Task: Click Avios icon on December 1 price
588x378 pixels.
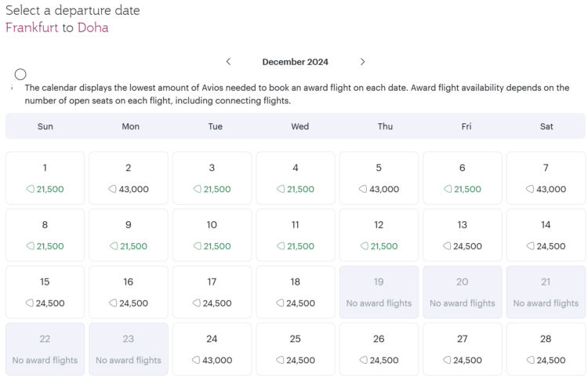Action: [30, 189]
